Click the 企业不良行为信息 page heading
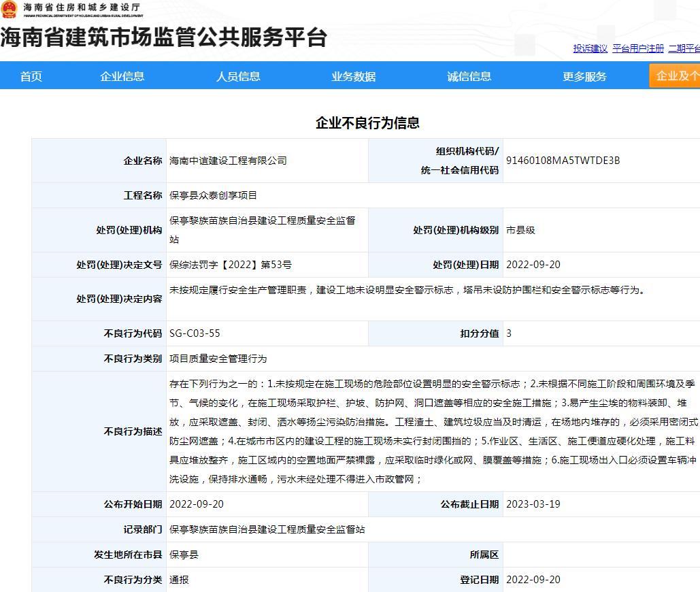This screenshot has width=700, height=592. tap(367, 123)
